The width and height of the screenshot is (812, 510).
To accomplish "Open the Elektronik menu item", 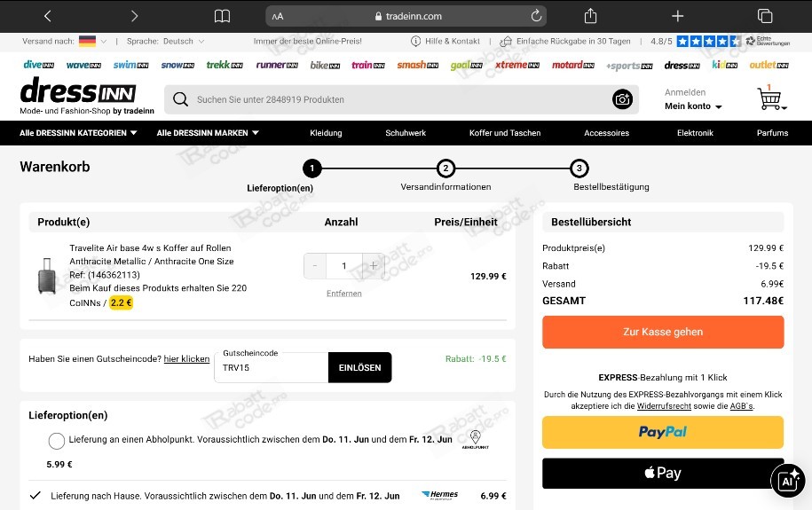I will coord(695,133).
